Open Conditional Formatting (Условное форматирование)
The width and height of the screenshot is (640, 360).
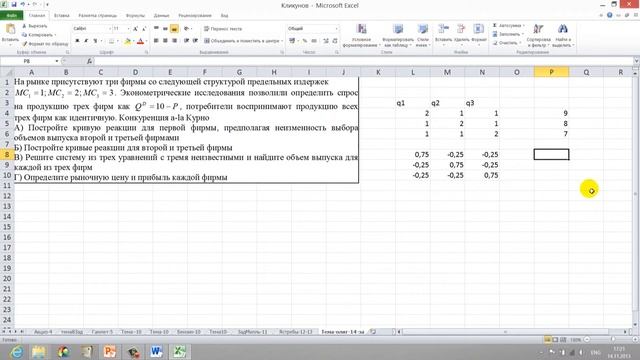coord(362,36)
